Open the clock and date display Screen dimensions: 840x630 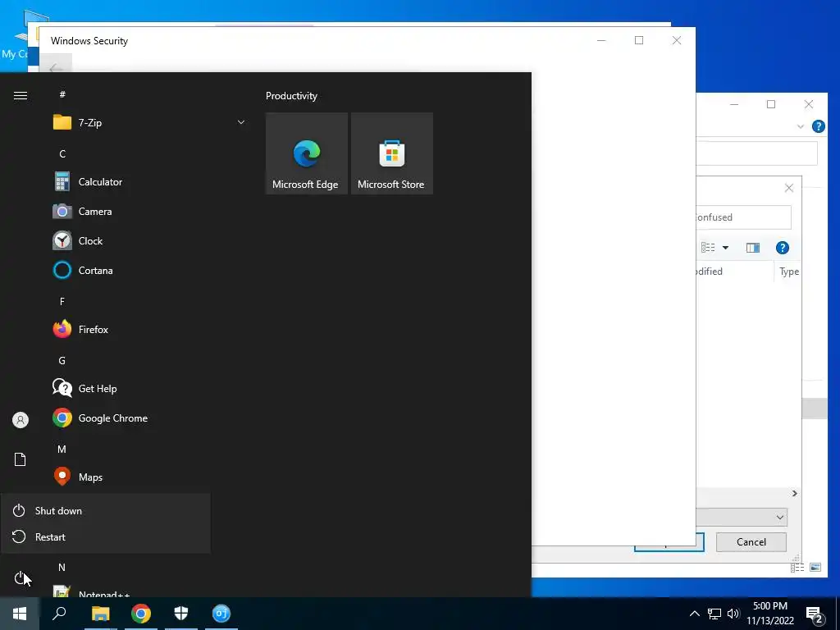tap(769, 614)
